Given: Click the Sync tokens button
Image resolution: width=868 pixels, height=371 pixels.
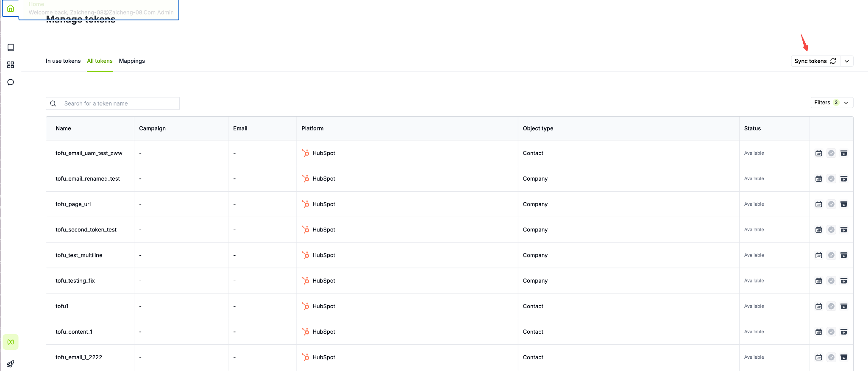Looking at the screenshot, I should point(815,61).
